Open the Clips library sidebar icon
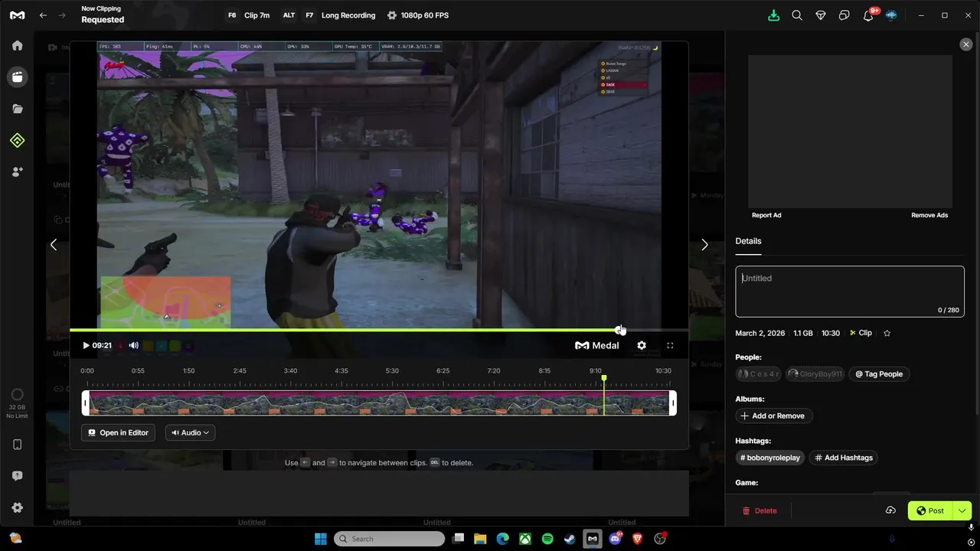 (17, 77)
